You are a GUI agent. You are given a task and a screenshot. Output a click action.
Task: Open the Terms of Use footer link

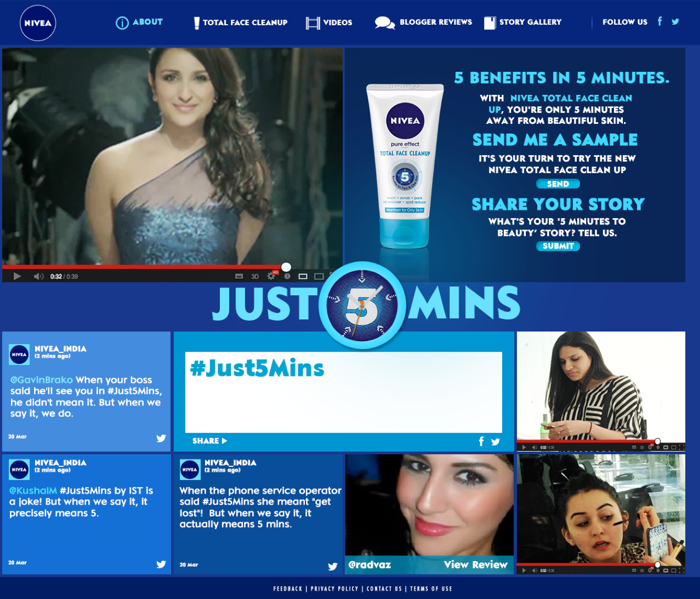click(431, 589)
